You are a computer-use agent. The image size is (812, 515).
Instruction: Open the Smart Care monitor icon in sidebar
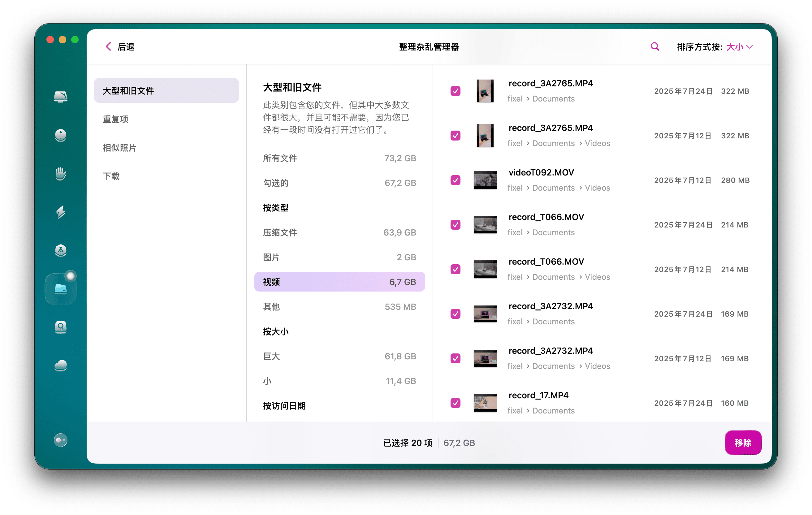click(61, 97)
